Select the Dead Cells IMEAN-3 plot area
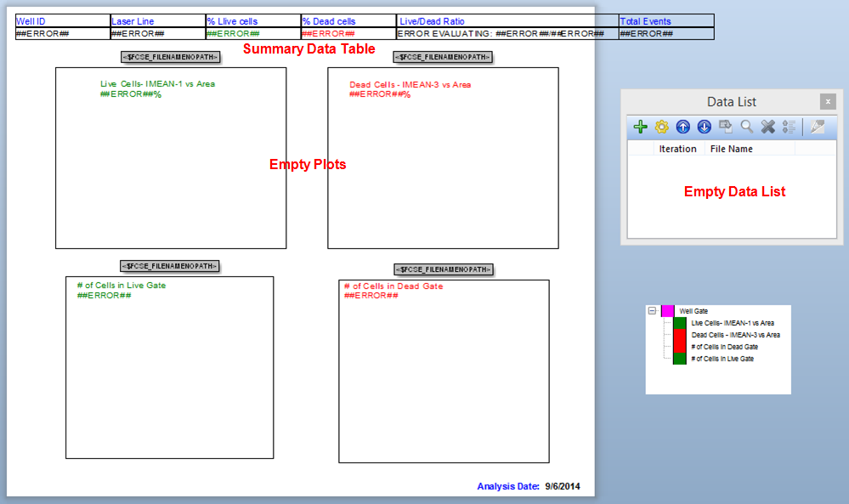The image size is (849, 504). click(443, 170)
